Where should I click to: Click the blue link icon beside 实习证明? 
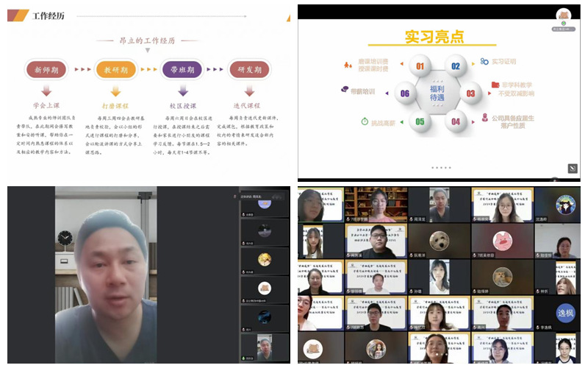[x=484, y=61]
